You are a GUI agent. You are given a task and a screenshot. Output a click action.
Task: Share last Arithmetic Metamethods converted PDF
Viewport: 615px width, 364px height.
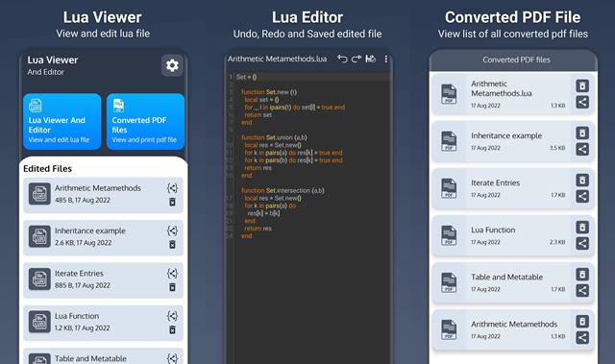(x=582, y=337)
